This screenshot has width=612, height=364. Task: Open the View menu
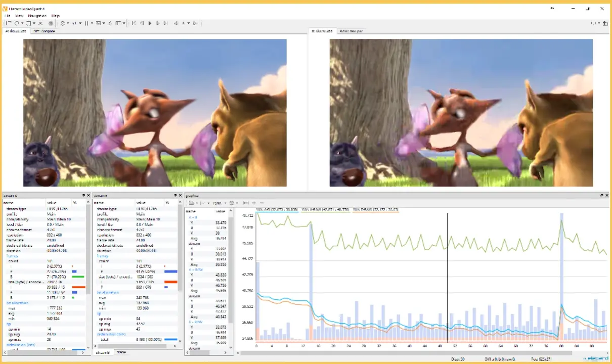coord(19,16)
